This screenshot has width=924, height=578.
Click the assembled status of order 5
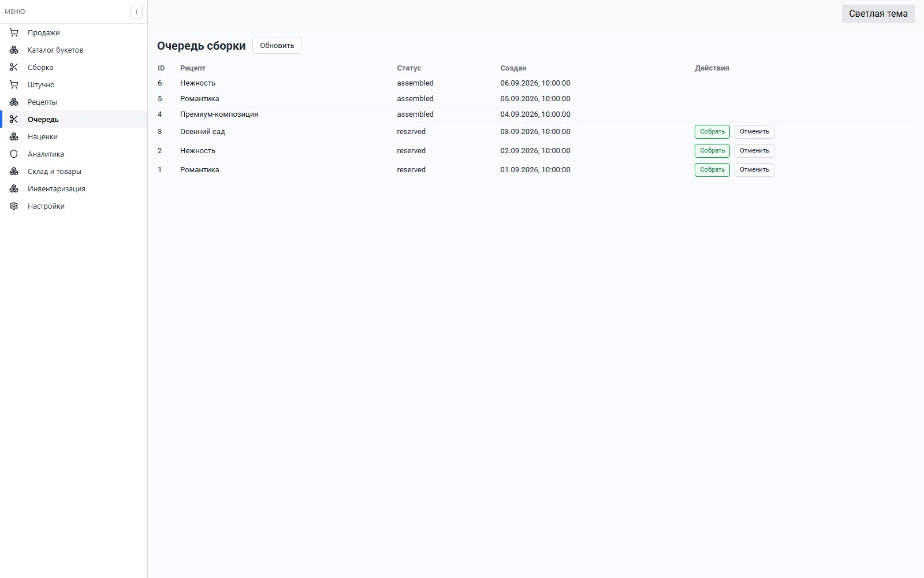pyautogui.click(x=415, y=99)
